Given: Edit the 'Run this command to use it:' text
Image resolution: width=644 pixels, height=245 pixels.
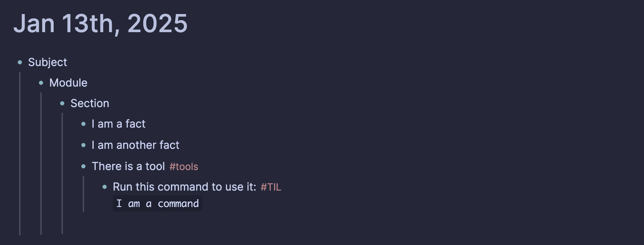Looking at the screenshot, I should point(185,187).
